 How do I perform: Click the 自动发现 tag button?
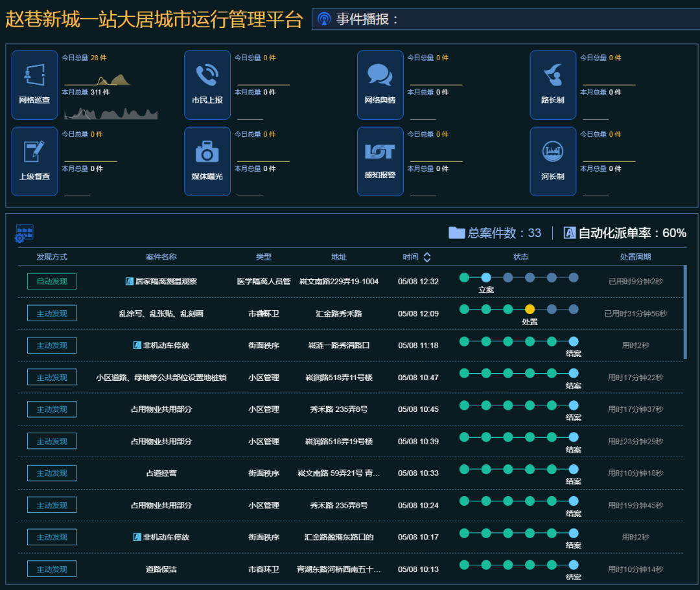point(52,281)
